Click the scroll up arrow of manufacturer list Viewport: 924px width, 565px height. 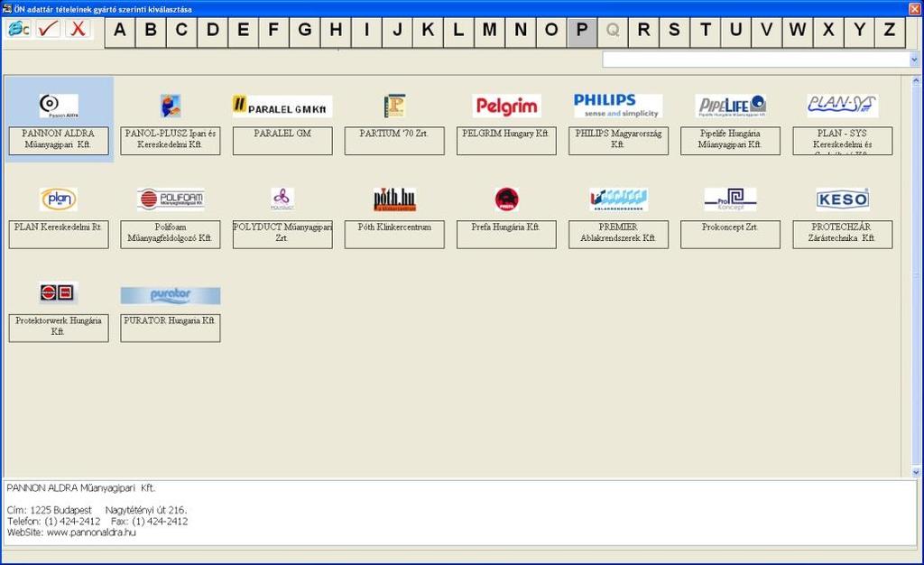916,80
